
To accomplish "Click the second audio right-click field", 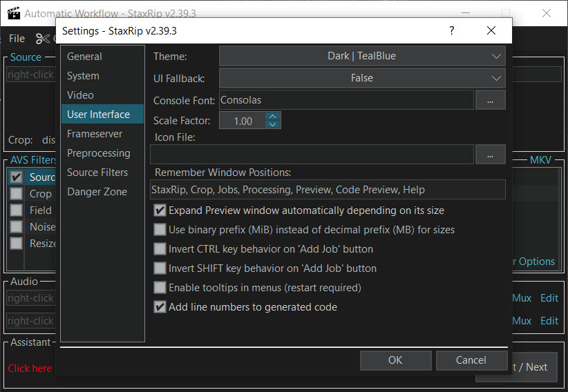I will click(x=31, y=321).
